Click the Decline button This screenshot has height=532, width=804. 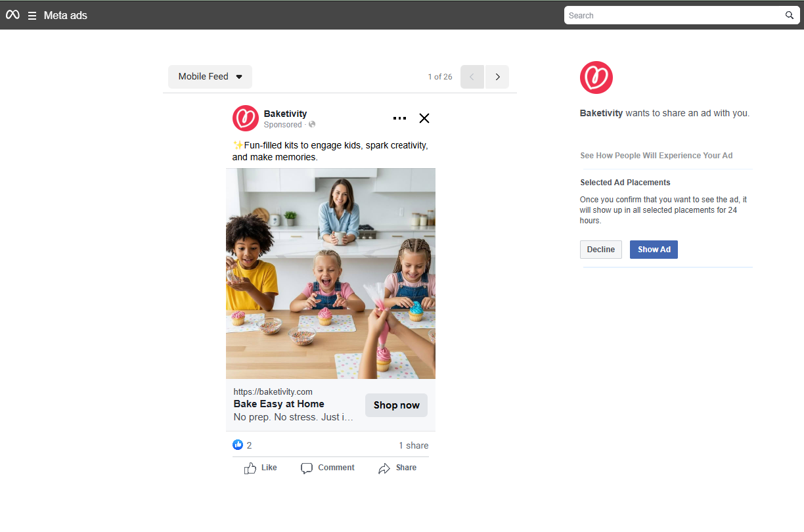600,250
